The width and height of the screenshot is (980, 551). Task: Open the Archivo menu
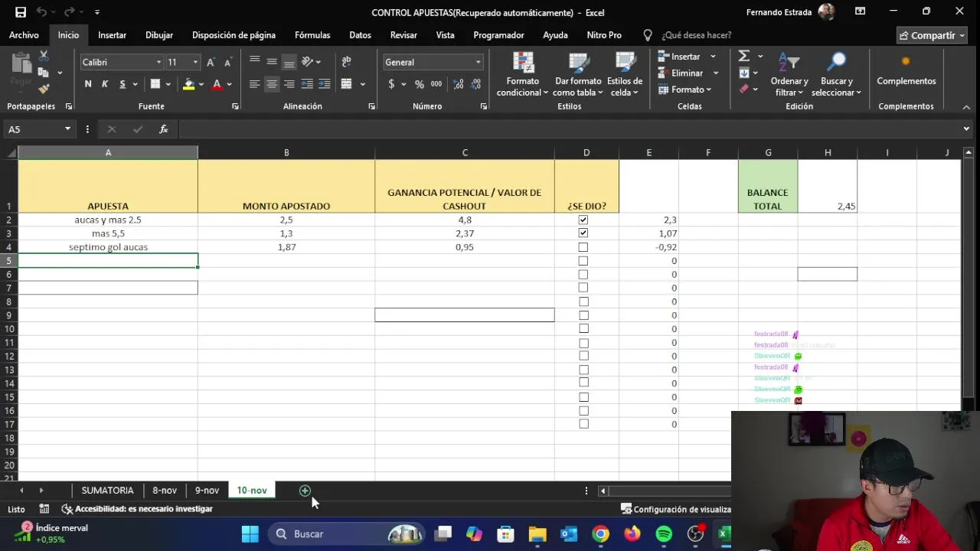24,35
